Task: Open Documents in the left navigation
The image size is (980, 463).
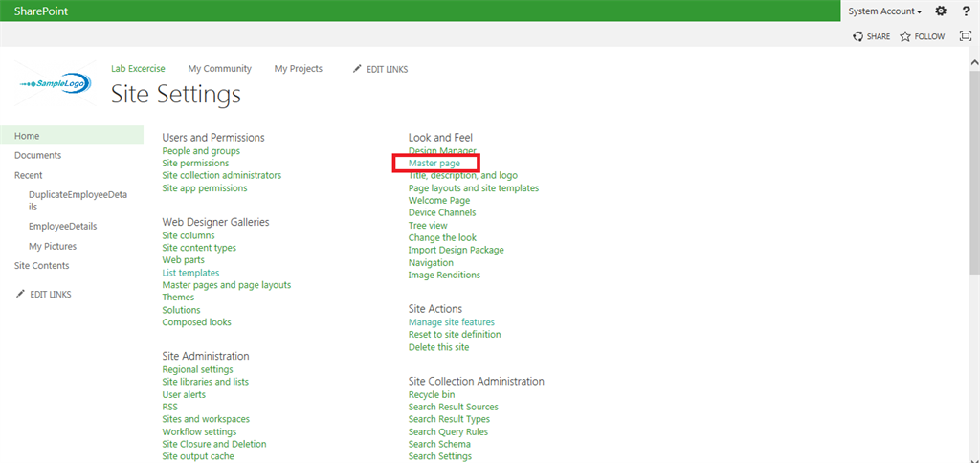Action: click(x=38, y=155)
